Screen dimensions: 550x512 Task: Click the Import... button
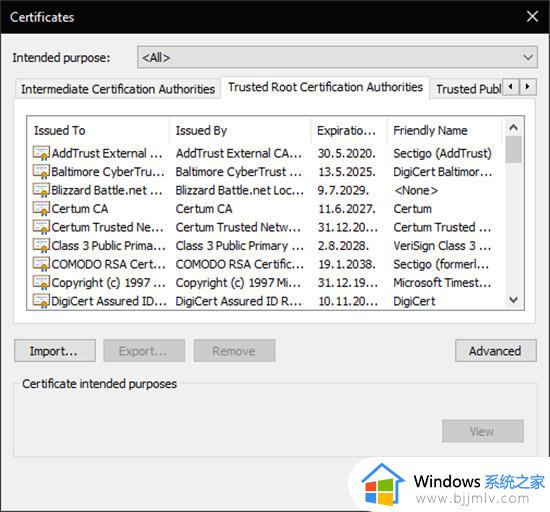(55, 351)
